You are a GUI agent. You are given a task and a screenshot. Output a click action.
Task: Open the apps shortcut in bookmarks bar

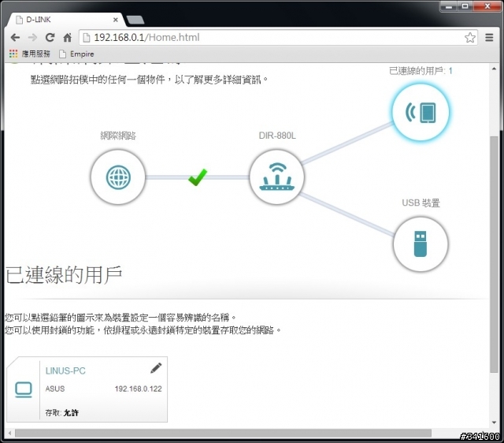tap(30, 54)
